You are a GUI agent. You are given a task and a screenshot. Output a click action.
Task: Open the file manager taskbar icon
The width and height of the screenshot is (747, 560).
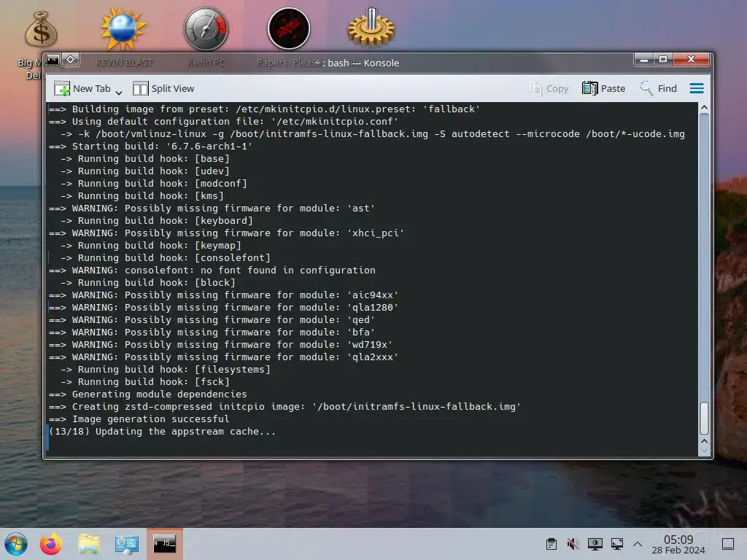[88, 544]
